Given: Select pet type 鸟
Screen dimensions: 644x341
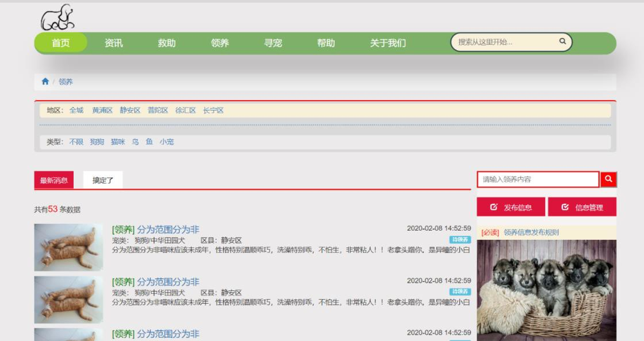Looking at the screenshot, I should (136, 141).
